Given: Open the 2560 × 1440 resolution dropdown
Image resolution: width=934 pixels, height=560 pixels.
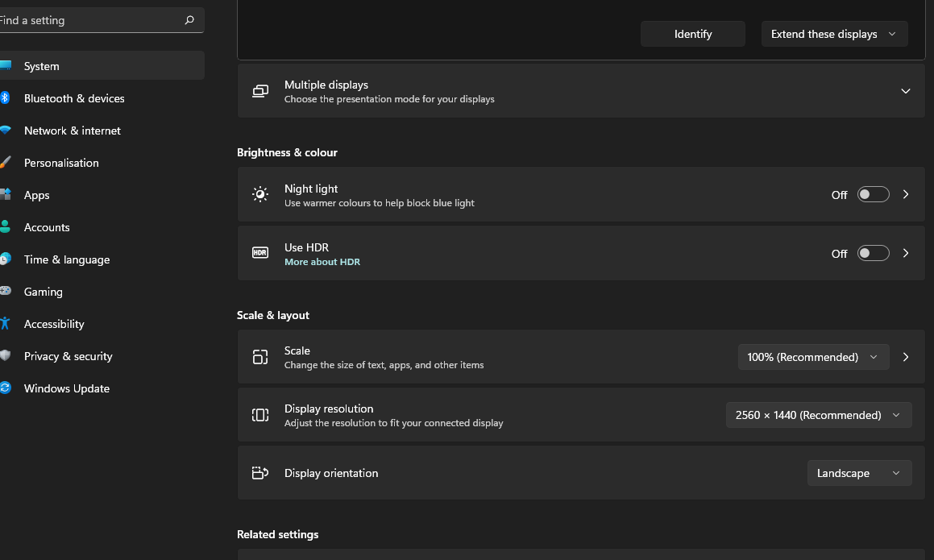Looking at the screenshot, I should (x=818, y=415).
